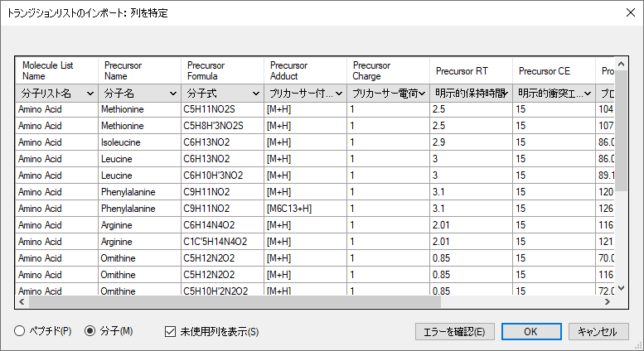Screen dimensions: 644x351
Task: Expand the プリカーサー付加物 column type dropdown
Action: 305,94
